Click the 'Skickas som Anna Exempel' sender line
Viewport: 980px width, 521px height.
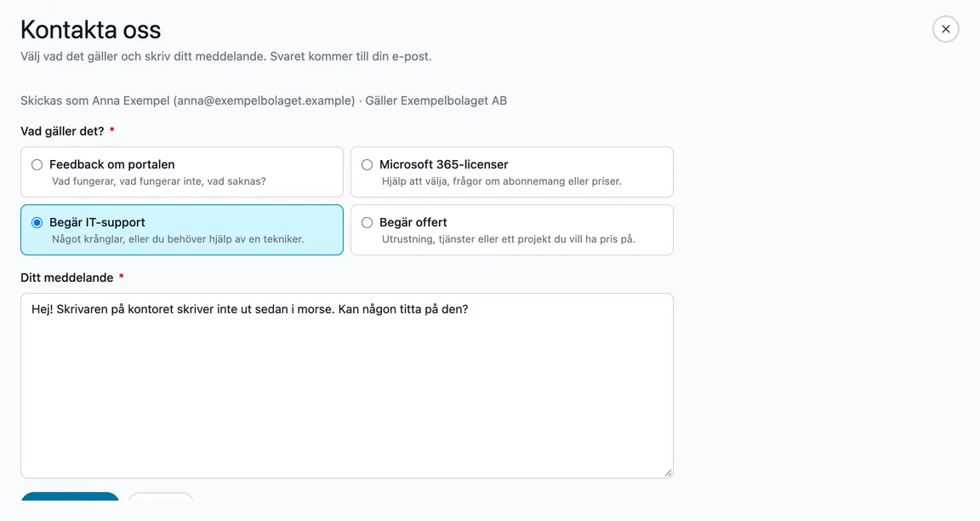click(x=263, y=100)
